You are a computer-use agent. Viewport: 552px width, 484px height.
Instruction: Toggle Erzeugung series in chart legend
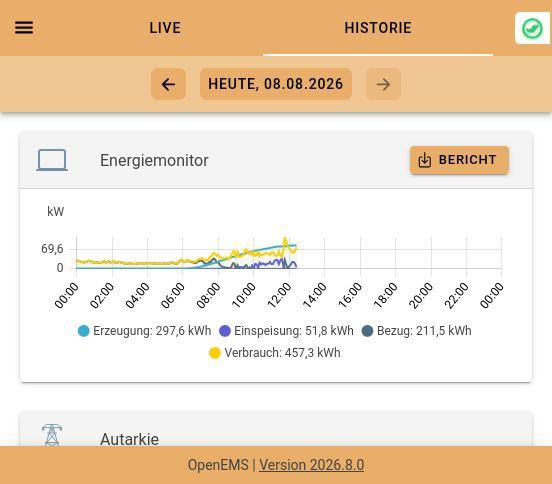tap(144, 331)
